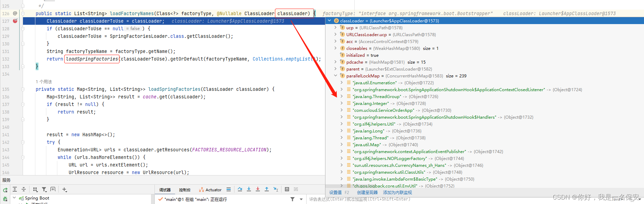Click the Spring Boot leaf icon in Services tree
644x204 pixels.
click(21, 198)
